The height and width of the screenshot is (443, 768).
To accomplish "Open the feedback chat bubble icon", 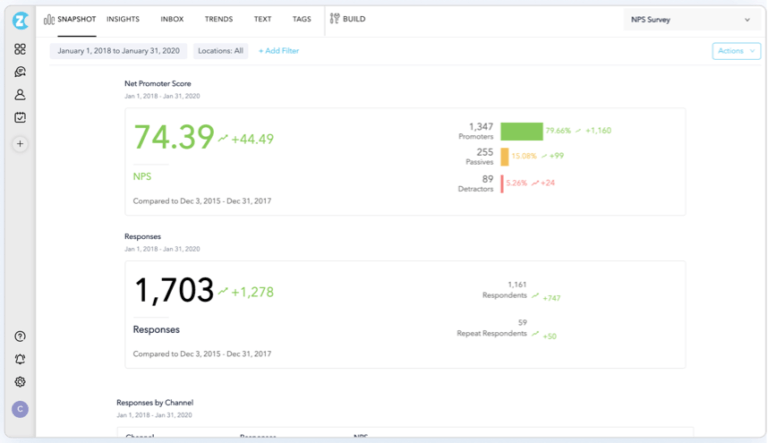I will pos(20,72).
